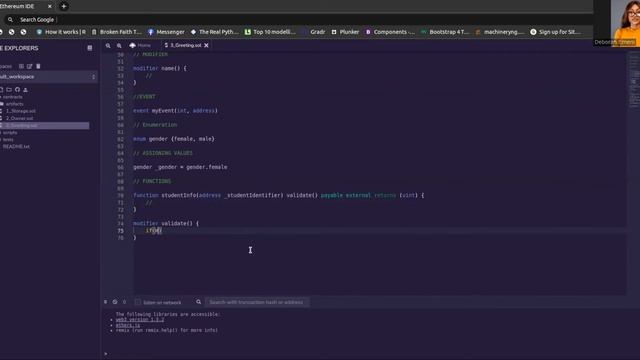Toggle the terminal panel collapse icon

coord(105,302)
